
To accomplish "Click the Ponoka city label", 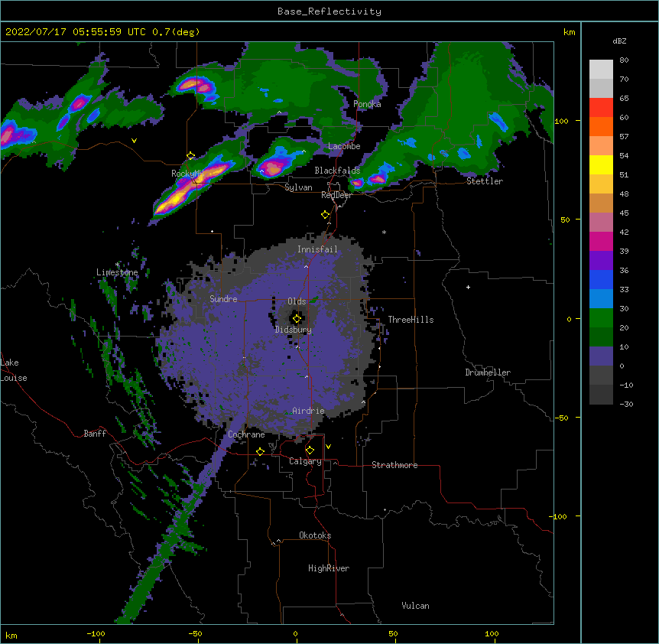I will coord(367,104).
